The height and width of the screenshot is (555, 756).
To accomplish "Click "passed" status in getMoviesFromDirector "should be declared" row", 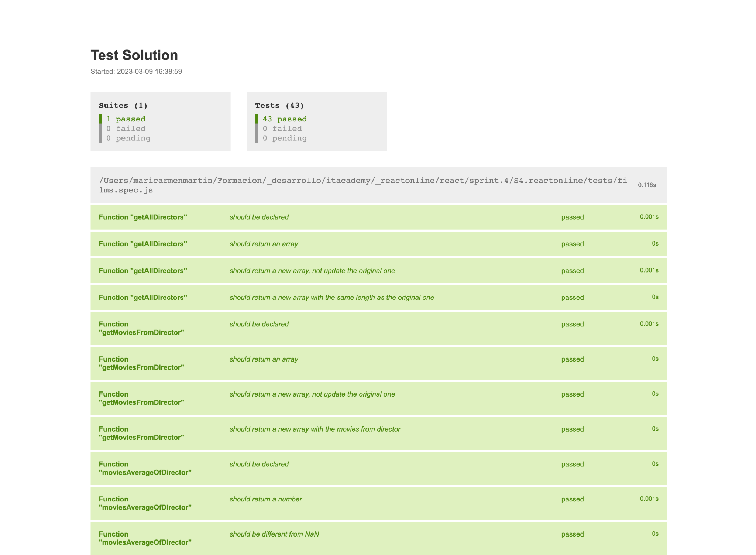I will (x=573, y=324).
